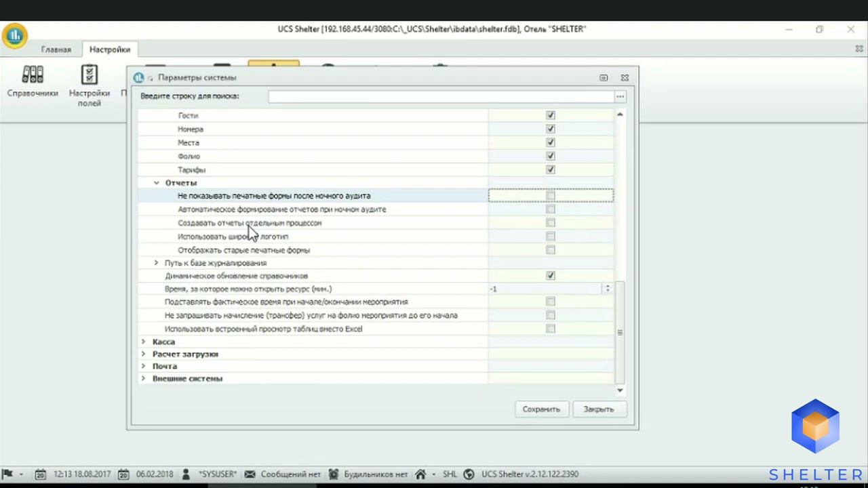
Task: Uncheck the Номера checkbox
Action: click(x=551, y=129)
